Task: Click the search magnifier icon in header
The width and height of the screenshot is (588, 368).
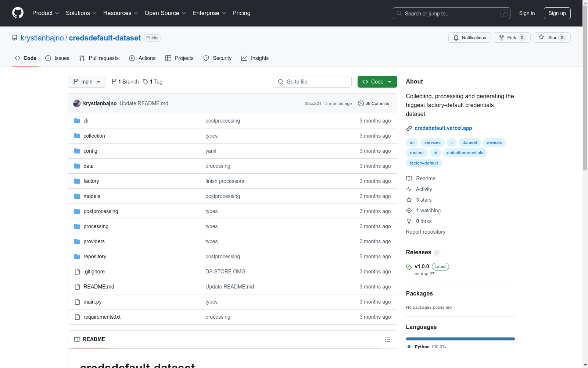Action: [x=399, y=13]
